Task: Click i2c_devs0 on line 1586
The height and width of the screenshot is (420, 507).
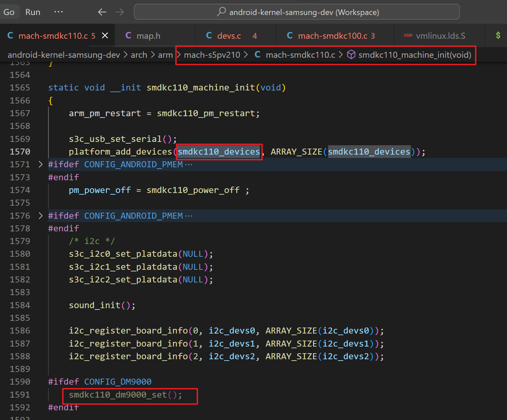Action: coord(232,331)
